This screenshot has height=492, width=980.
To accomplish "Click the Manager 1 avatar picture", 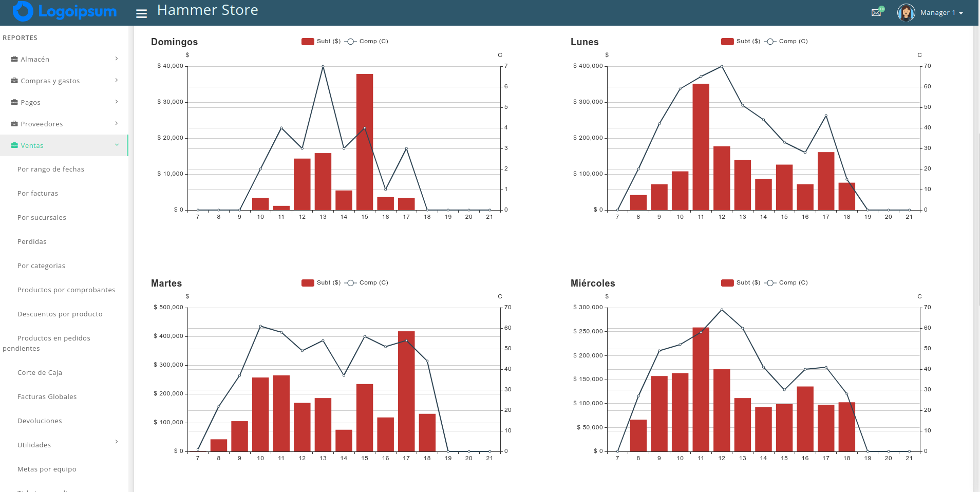I will point(906,12).
